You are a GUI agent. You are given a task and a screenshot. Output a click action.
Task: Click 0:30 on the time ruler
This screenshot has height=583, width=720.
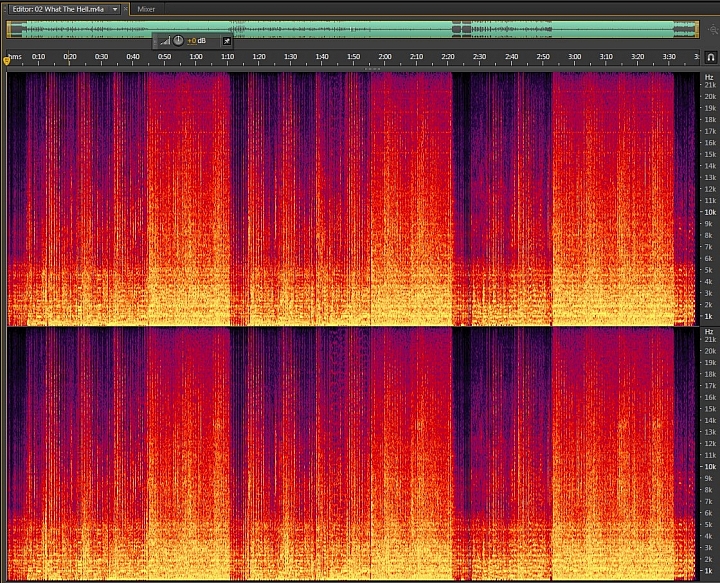point(101,56)
